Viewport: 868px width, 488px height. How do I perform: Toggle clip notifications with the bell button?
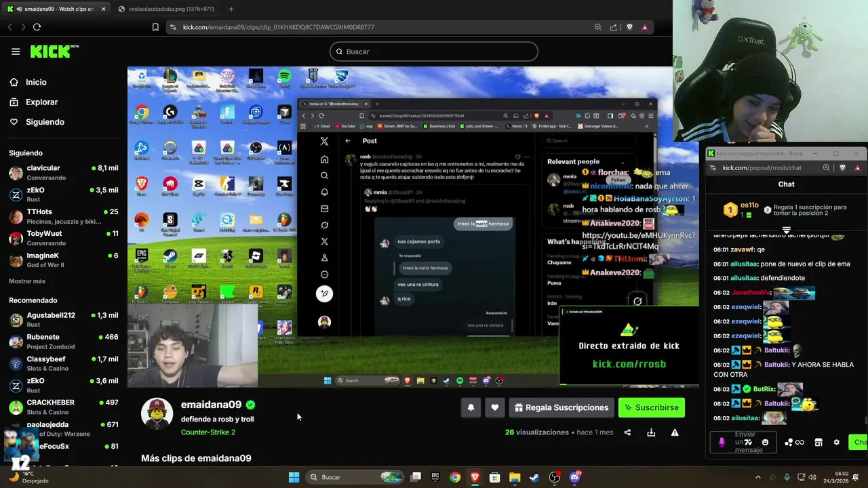coord(471,407)
